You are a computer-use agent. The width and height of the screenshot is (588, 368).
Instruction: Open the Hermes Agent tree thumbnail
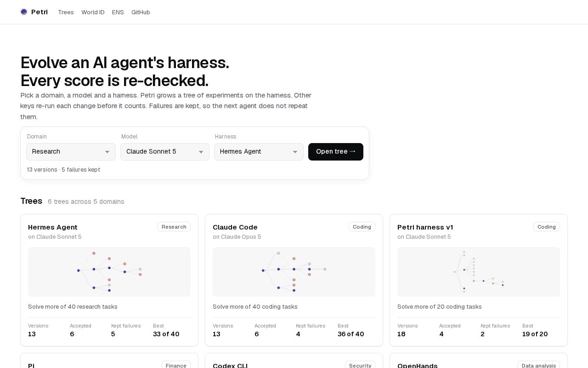109,272
